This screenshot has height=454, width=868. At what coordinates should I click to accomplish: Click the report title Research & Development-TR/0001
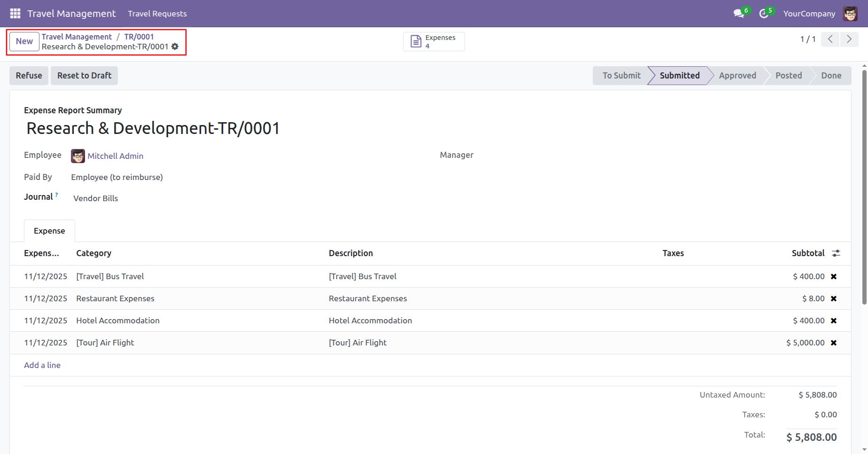click(153, 128)
